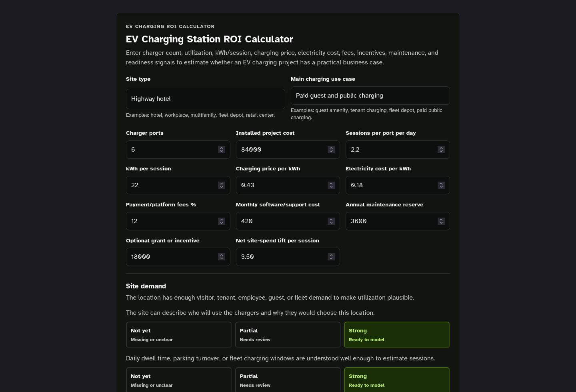576x392 pixels.
Task: Click the Monthly software/support cost spinner
Action: [331, 221]
